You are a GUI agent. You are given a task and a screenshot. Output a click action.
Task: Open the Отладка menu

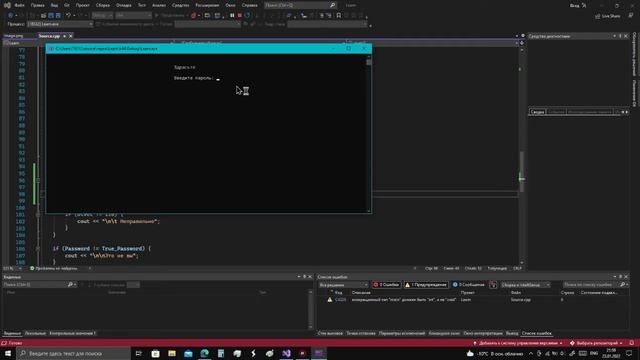pos(124,5)
